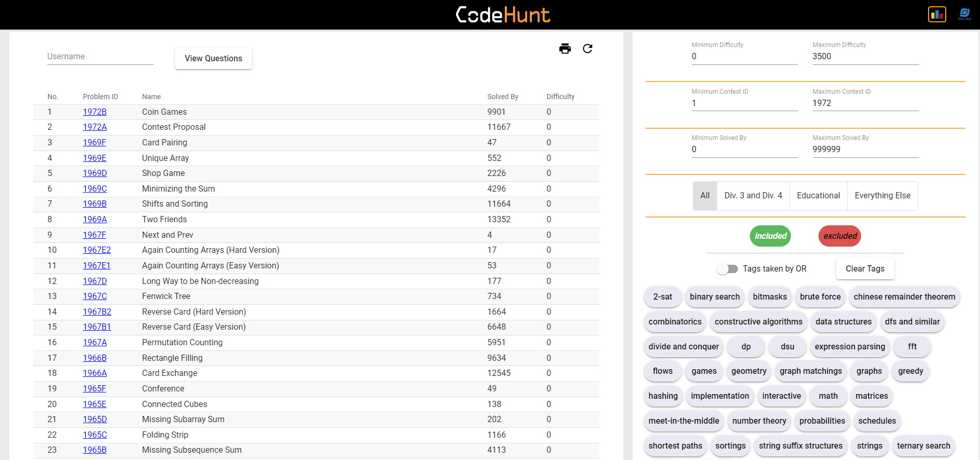Click the CodeHunt logo
Screen dimensions: 980x460
click(x=503, y=15)
